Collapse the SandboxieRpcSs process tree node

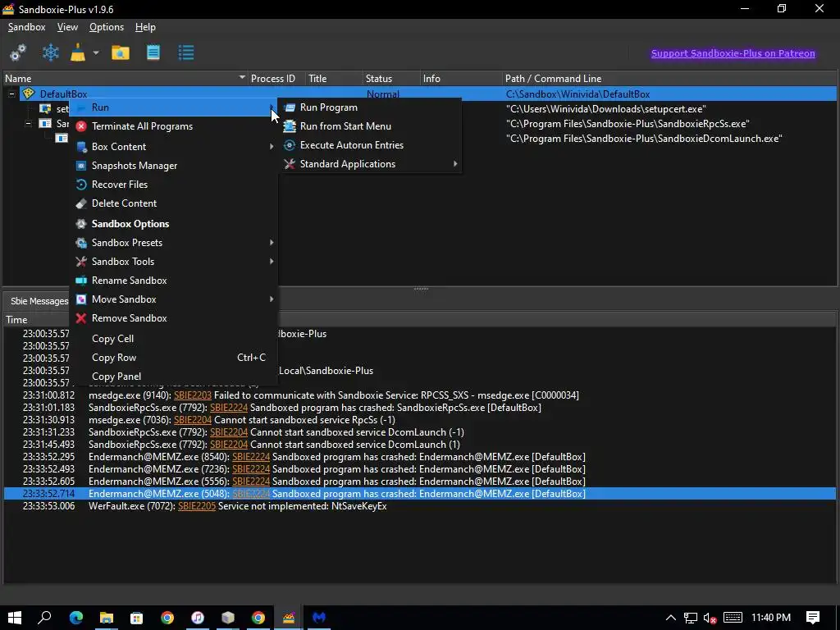point(28,123)
